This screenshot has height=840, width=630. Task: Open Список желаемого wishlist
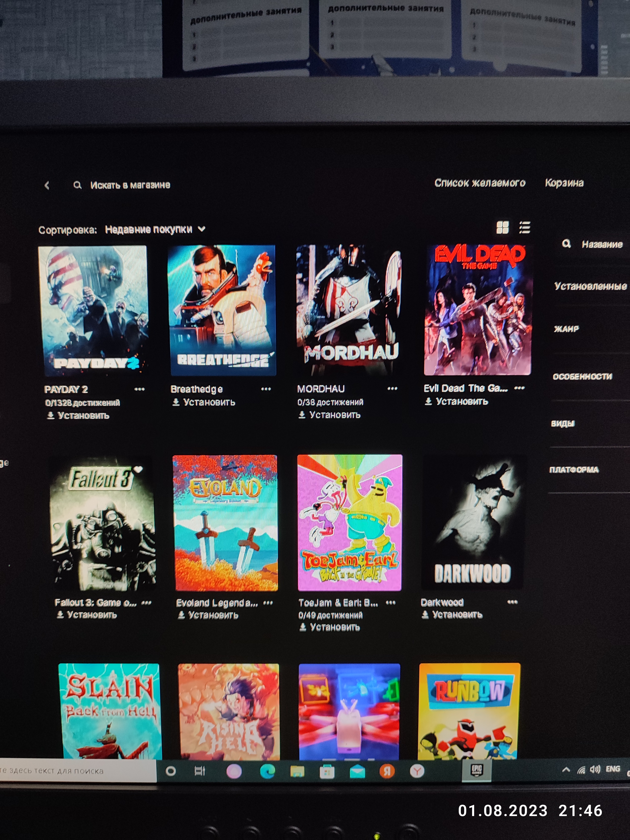coord(480,183)
